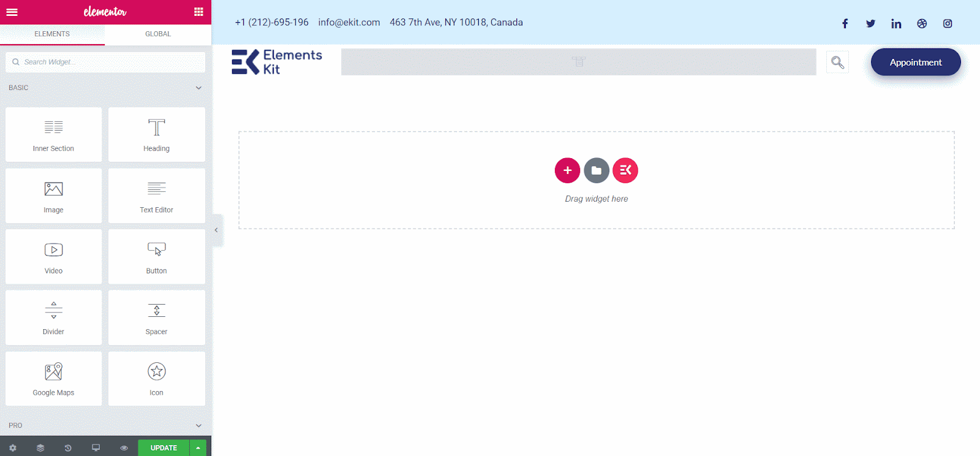Collapse the Elementor side panel
The width and height of the screenshot is (980, 456).
[x=216, y=230]
